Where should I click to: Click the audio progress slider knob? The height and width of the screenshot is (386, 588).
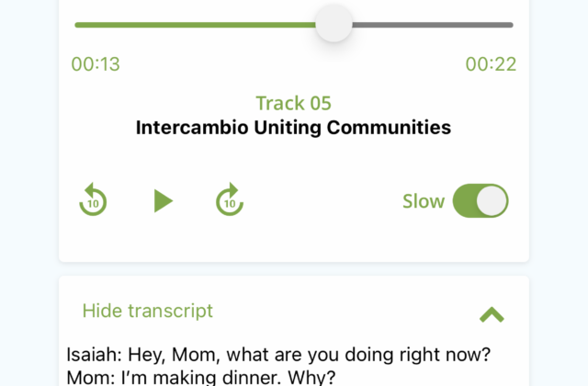click(334, 24)
